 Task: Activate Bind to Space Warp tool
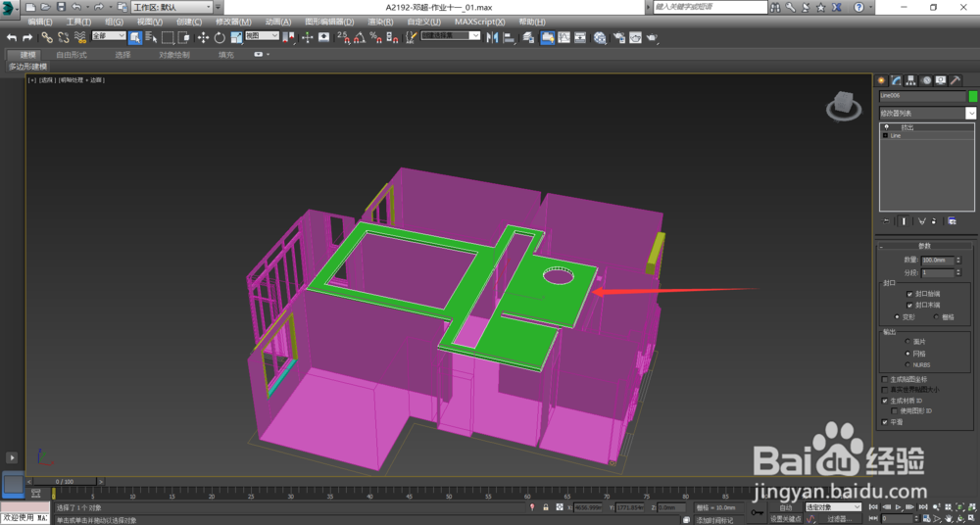[x=80, y=37]
